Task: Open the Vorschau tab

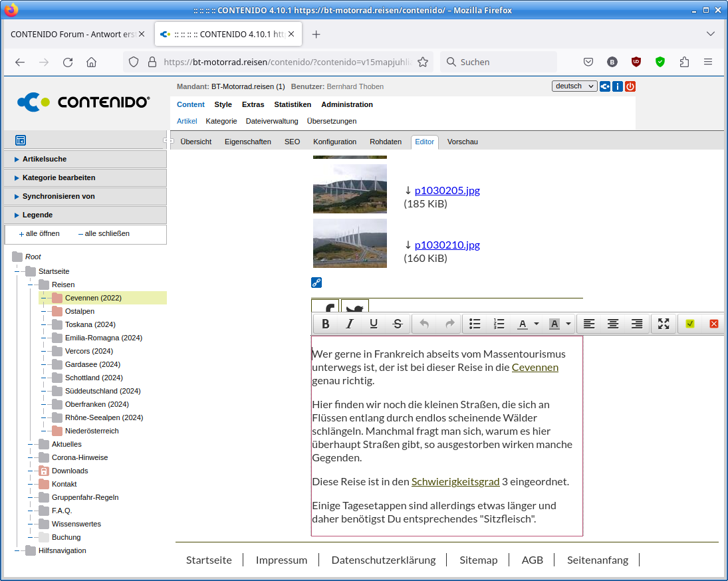Action: [462, 142]
